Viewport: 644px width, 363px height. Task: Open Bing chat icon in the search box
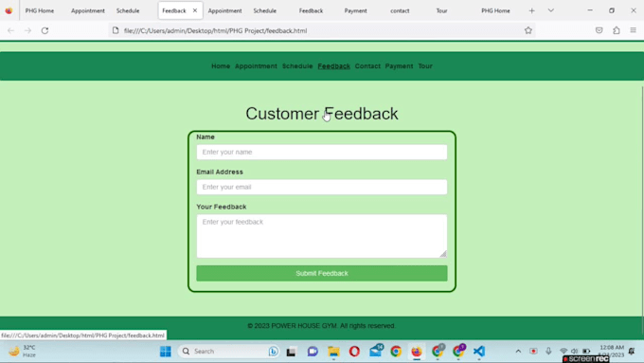273,352
